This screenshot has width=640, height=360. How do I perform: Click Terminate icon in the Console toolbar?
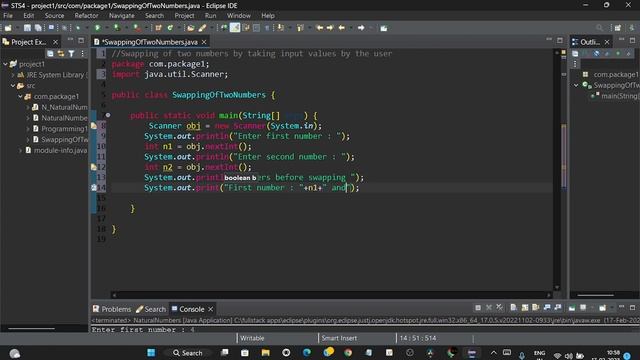pyautogui.click(x=478, y=307)
